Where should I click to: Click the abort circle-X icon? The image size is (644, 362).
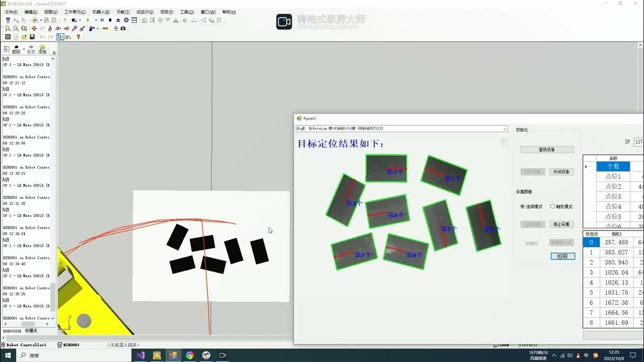coord(126,20)
